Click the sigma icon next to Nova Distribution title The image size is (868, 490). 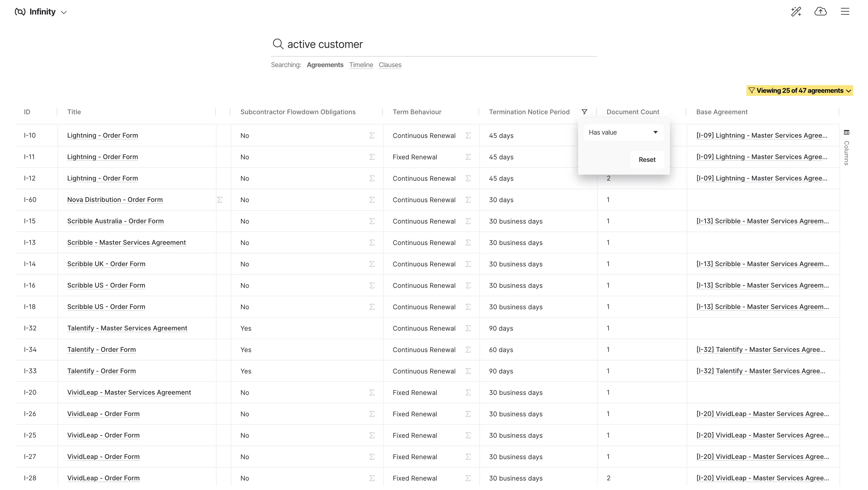coord(220,200)
